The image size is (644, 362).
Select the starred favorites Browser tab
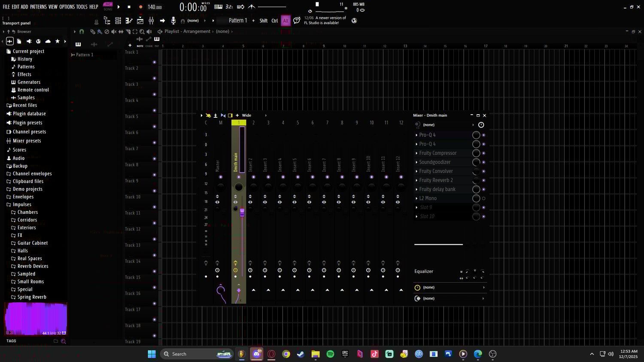pos(58,41)
